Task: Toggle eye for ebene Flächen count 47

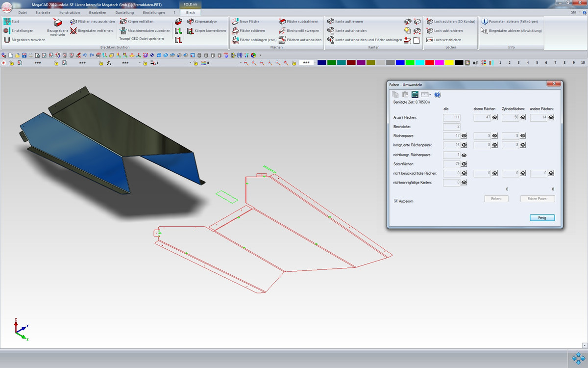Action: coord(494,118)
